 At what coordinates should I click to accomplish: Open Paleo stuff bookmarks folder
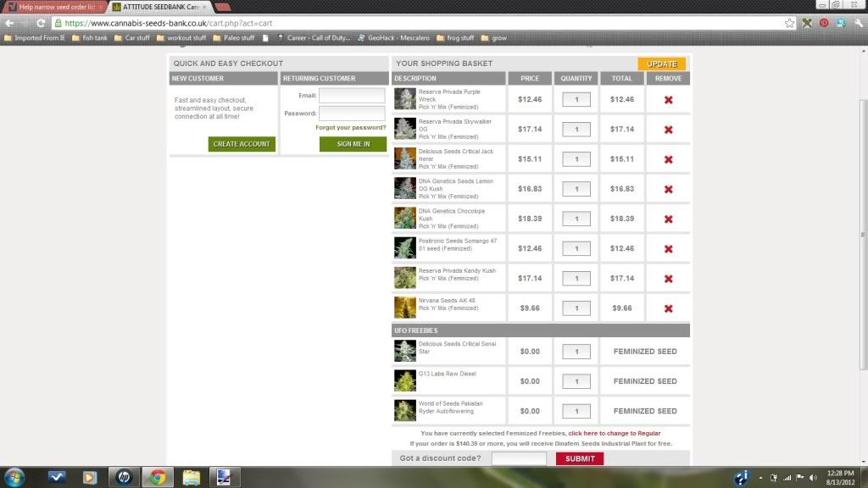tap(234, 38)
